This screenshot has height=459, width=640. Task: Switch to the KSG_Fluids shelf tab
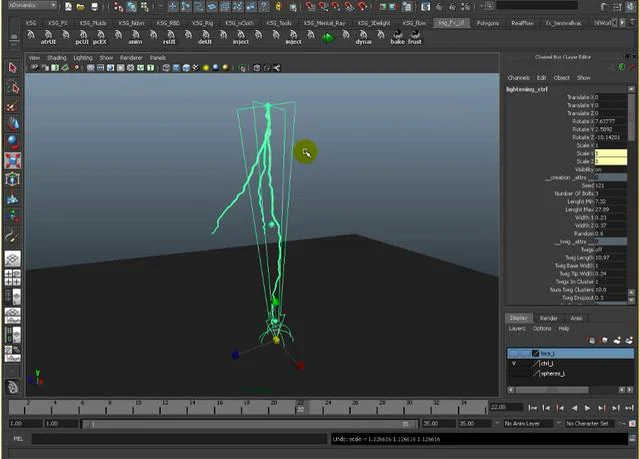[93, 23]
